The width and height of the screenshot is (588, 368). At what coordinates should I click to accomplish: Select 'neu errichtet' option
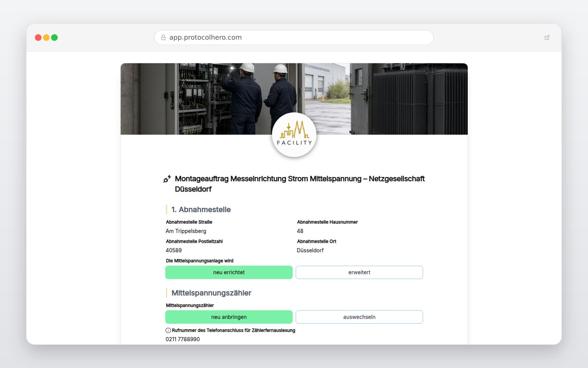click(229, 272)
